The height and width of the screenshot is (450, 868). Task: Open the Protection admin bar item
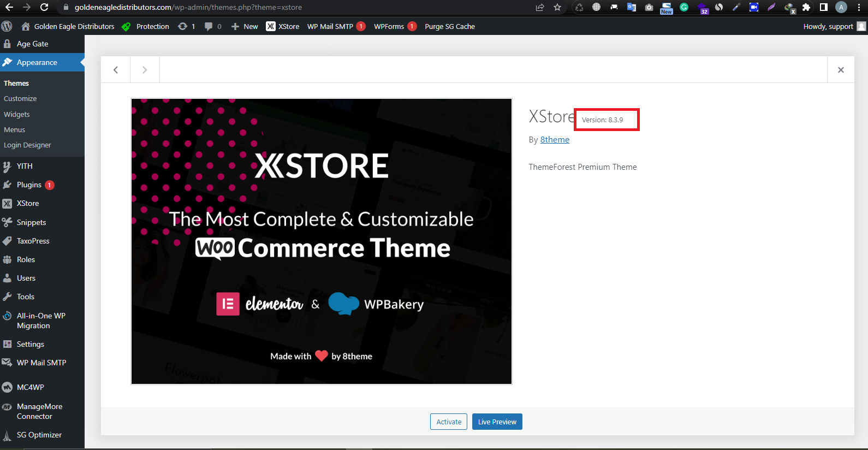click(x=146, y=26)
